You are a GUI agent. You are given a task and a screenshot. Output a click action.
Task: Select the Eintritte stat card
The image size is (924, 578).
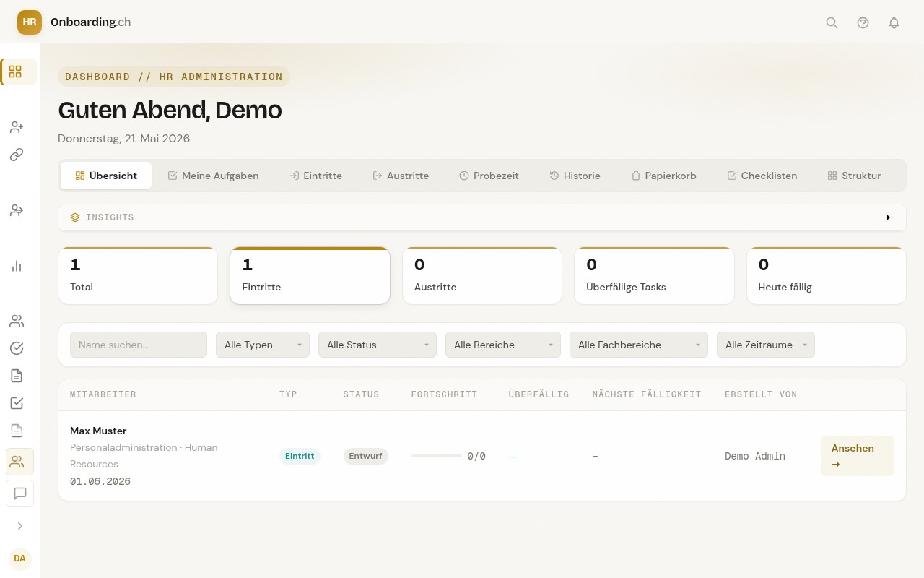[310, 275]
